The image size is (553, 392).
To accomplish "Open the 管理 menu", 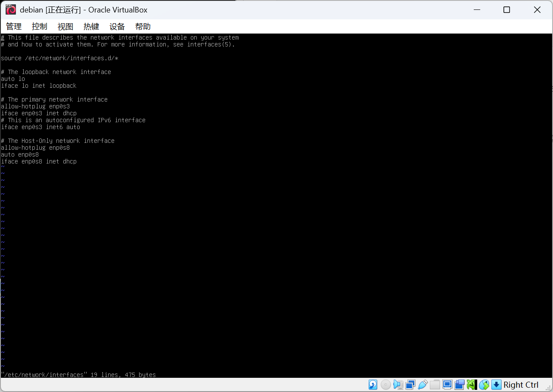I will [x=14, y=26].
